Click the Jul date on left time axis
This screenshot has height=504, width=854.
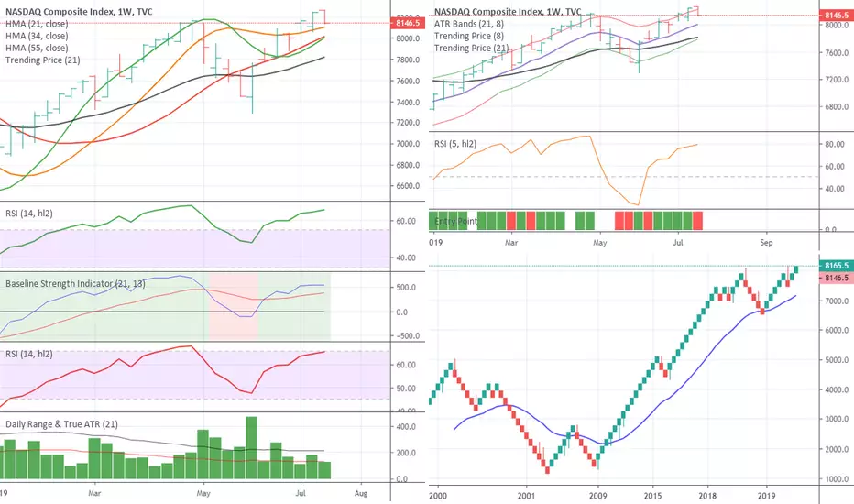tap(301, 493)
